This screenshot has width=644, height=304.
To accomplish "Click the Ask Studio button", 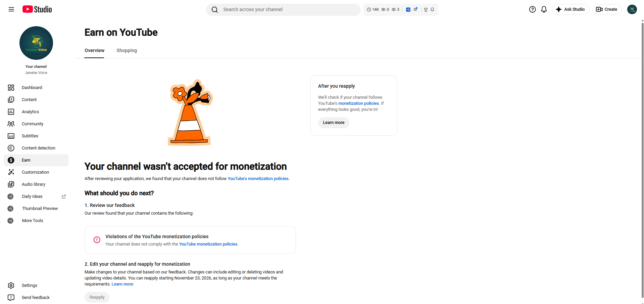I will pyautogui.click(x=571, y=9).
